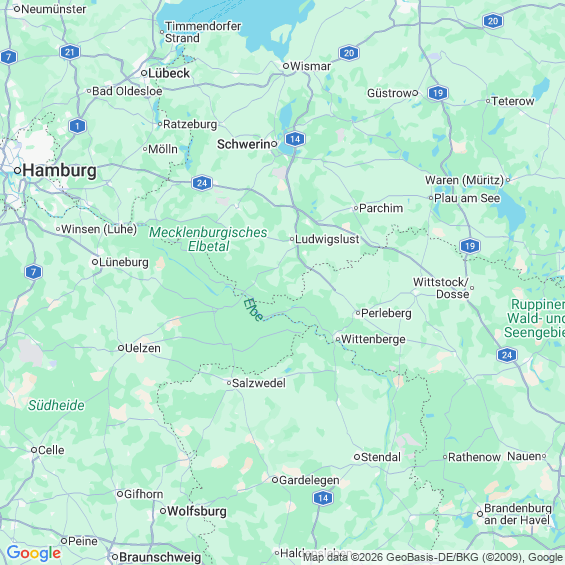This screenshot has width=565, height=565.
Task: Click the Salzwedel town marker
Action: pyautogui.click(x=229, y=383)
